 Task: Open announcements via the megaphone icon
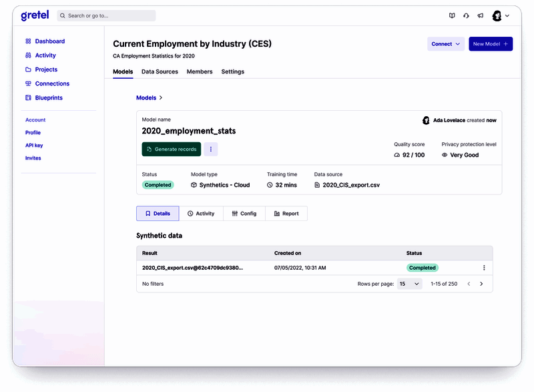coord(480,15)
